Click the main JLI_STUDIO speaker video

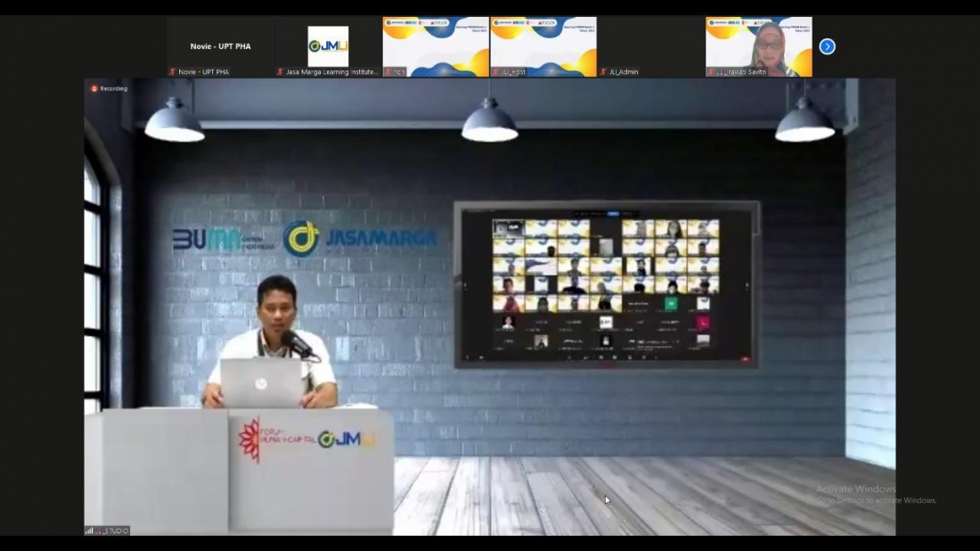point(489,307)
